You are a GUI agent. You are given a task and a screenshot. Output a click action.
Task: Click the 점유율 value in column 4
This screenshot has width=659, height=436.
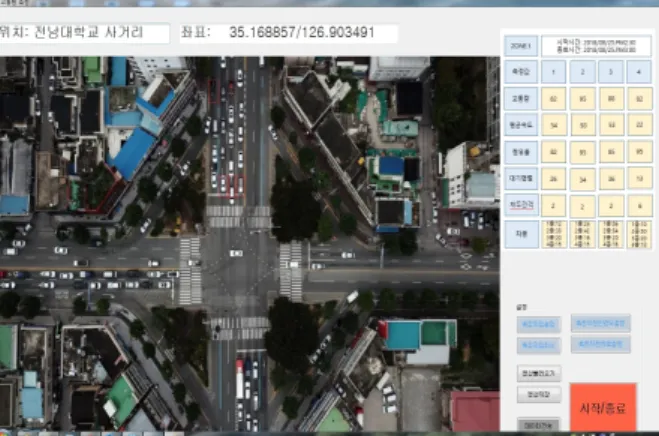tap(639, 152)
